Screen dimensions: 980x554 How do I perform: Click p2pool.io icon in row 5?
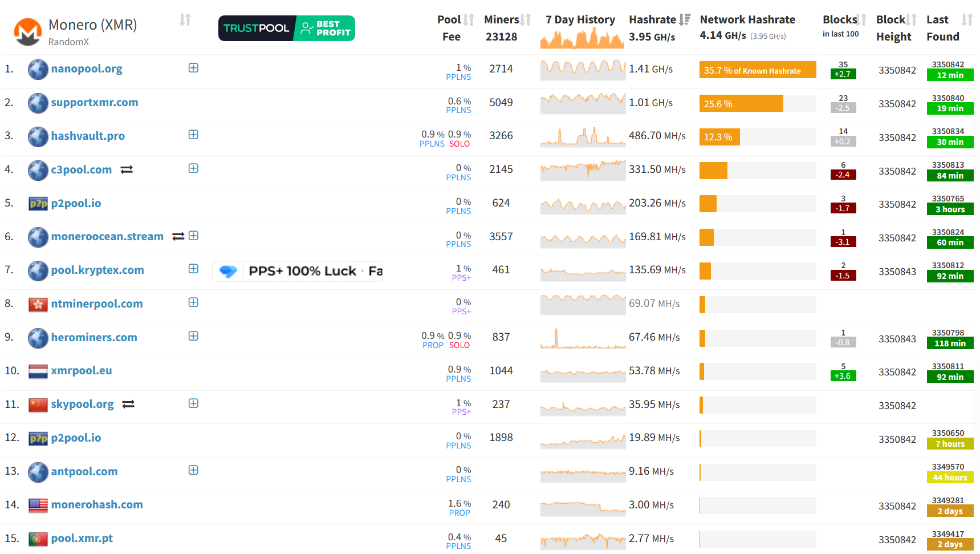coord(38,204)
